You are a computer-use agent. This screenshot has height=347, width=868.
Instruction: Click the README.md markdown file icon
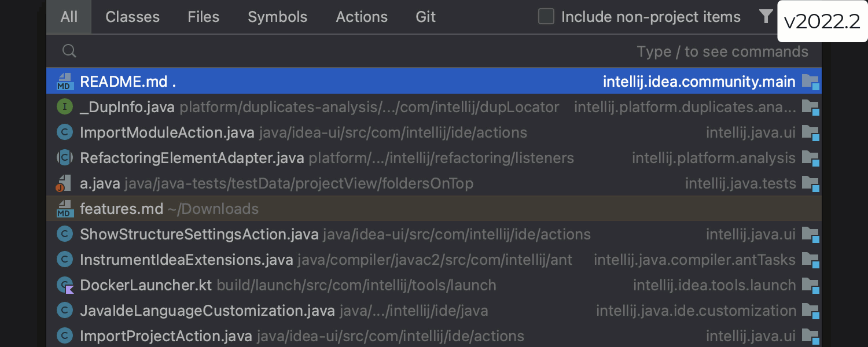65,82
